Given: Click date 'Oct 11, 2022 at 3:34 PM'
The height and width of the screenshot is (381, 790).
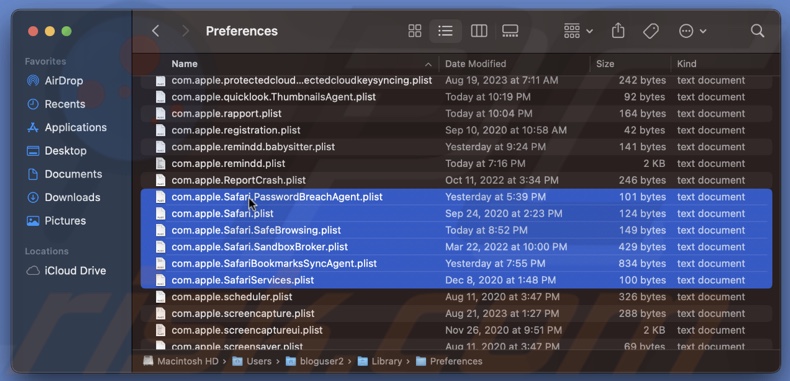Looking at the screenshot, I should [x=501, y=180].
